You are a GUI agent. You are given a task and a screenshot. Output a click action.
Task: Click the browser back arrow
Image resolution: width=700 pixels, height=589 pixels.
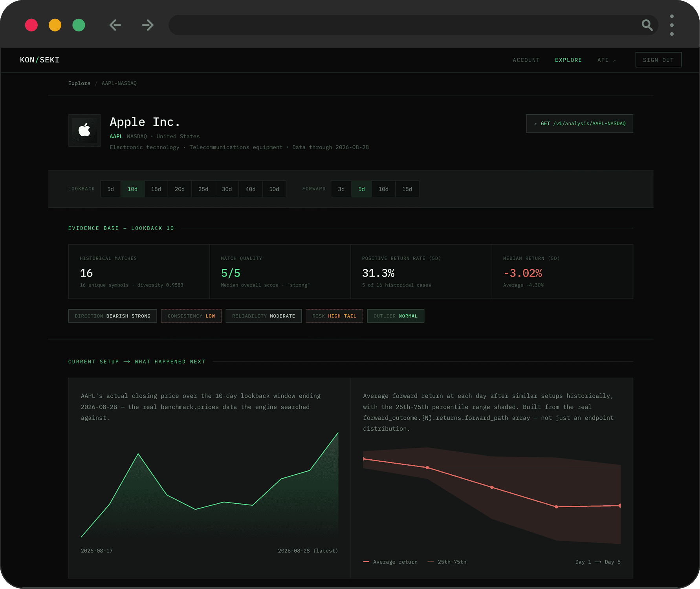point(115,25)
